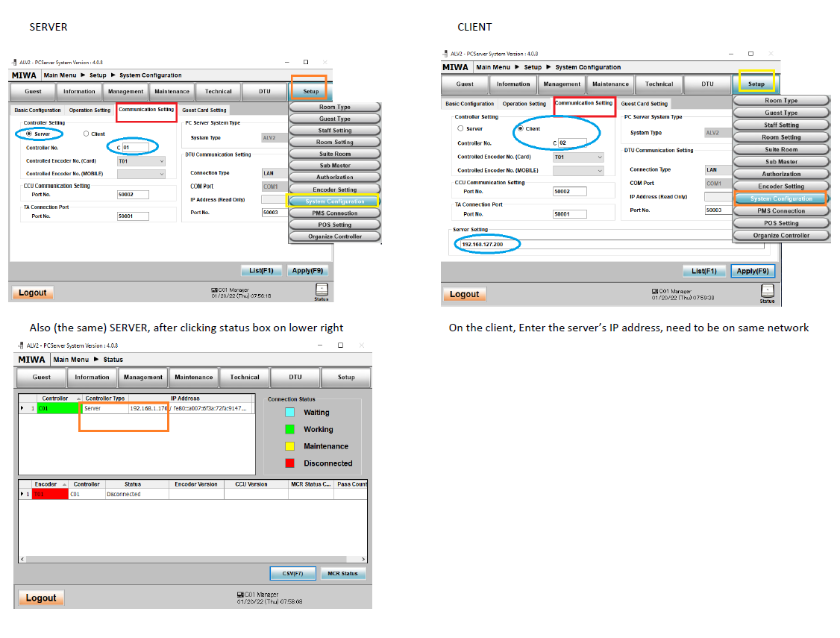Choose PMS Connection from server Setup menu
Screen dimensions: 840x638
(x=335, y=213)
